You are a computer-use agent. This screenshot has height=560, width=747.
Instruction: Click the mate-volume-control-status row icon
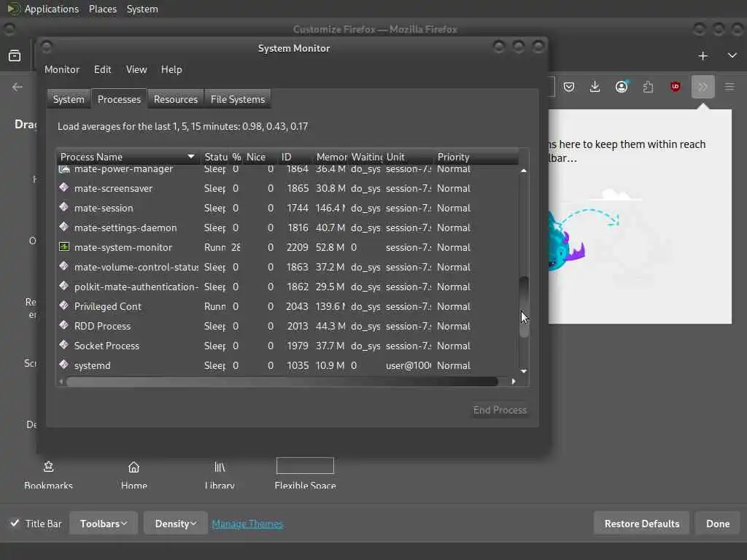click(x=64, y=266)
